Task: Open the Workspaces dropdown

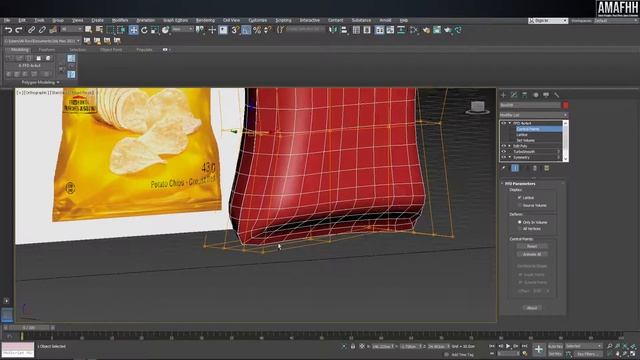Action: (x=616, y=20)
